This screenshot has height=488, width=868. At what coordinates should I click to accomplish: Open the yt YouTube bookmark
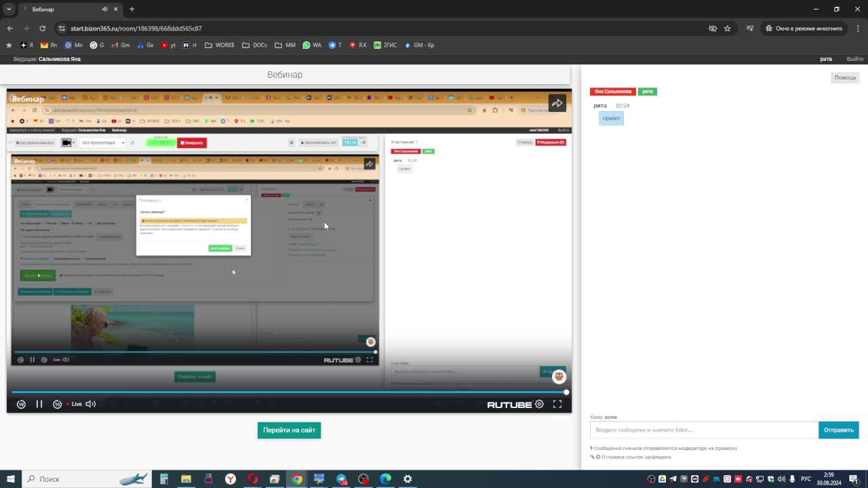(169, 45)
